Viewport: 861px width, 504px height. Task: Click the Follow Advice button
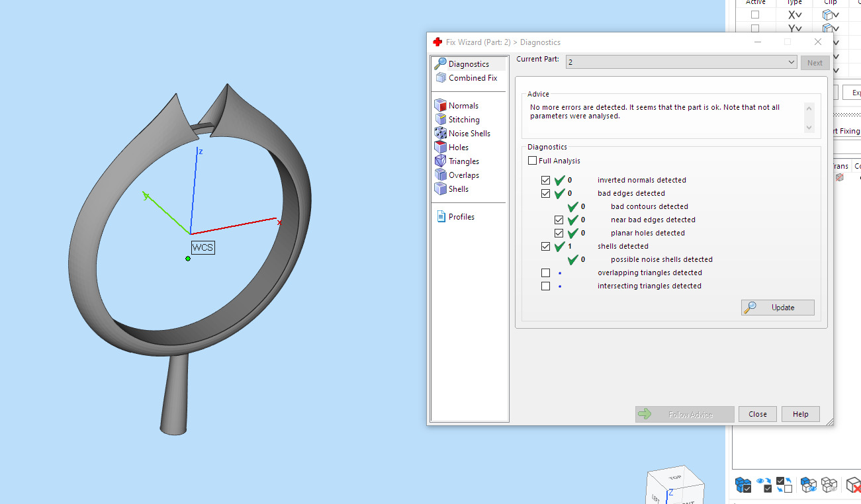(x=684, y=414)
